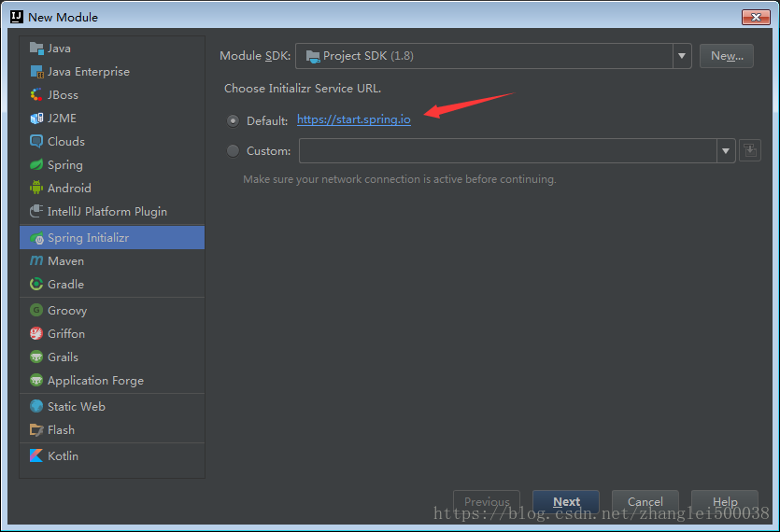
Task: Click the Application Forge icon
Action: (x=36, y=381)
